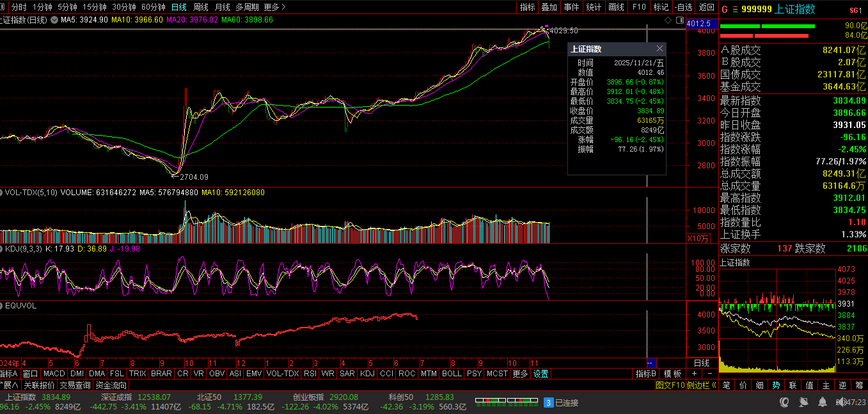Click the 返回 back button
This screenshot has width=868, height=414.
(x=706, y=7)
